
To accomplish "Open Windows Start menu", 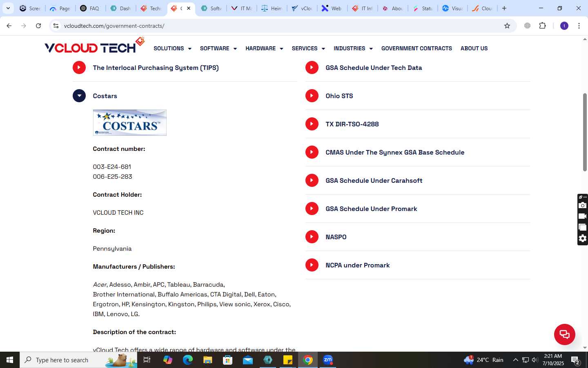I will 10,360.
